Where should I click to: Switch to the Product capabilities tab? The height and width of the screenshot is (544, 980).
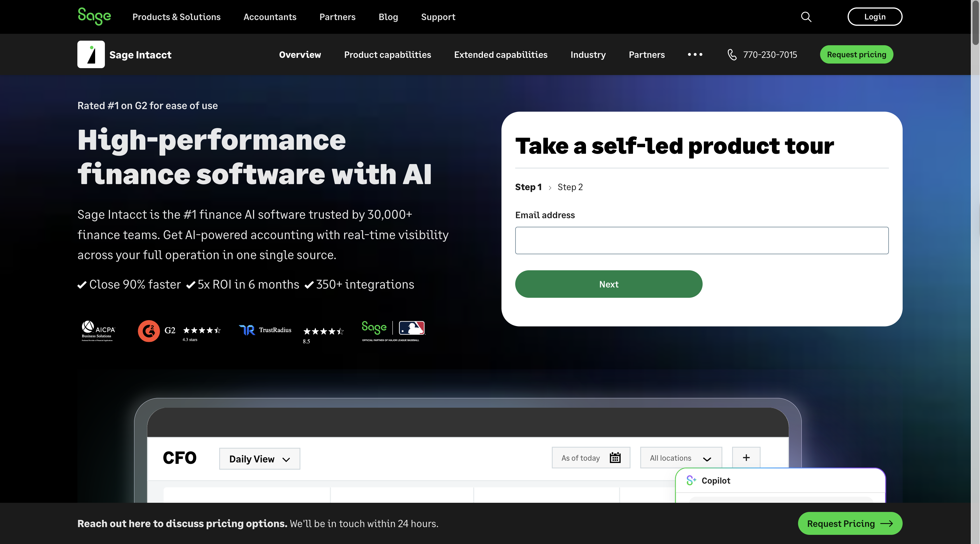tap(388, 54)
